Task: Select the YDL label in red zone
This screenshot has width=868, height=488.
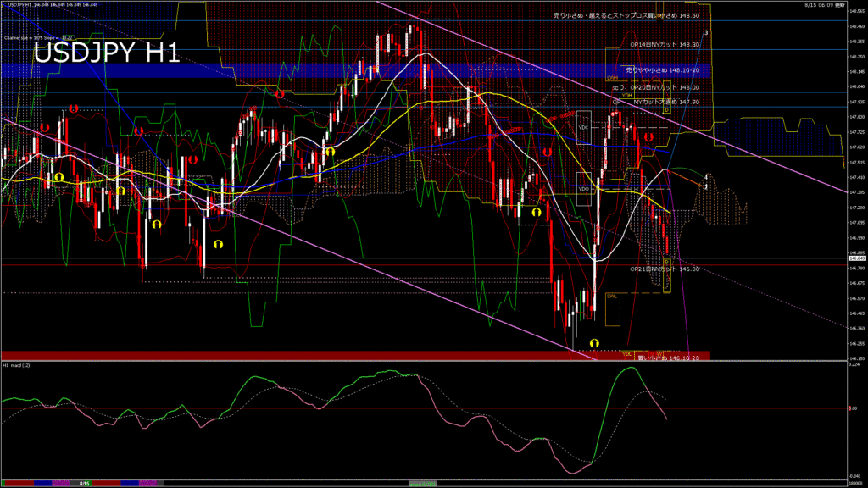Action: coord(628,353)
